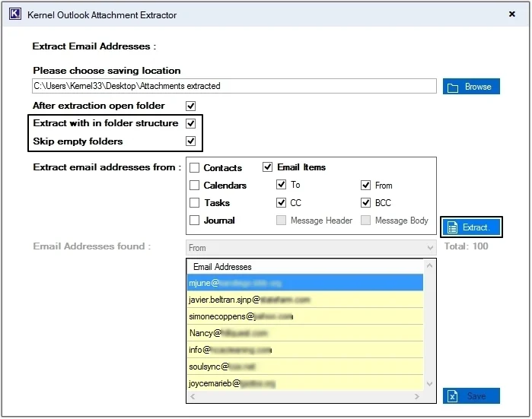Click the Save to Excel button
This screenshot has height=419, width=532.
tap(472, 396)
